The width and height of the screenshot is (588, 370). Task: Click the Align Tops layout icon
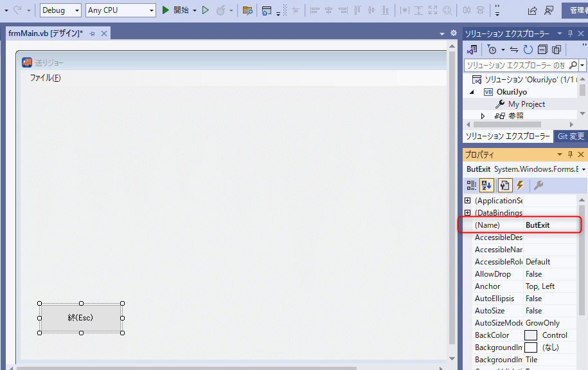[357, 10]
